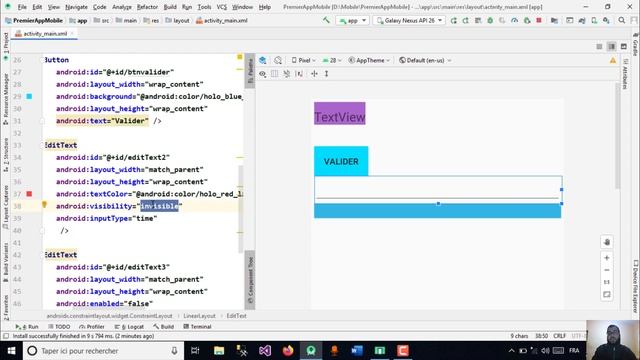640x360 pixels.
Task: Click the pan hand icon in preview
Action: click(x=607, y=242)
